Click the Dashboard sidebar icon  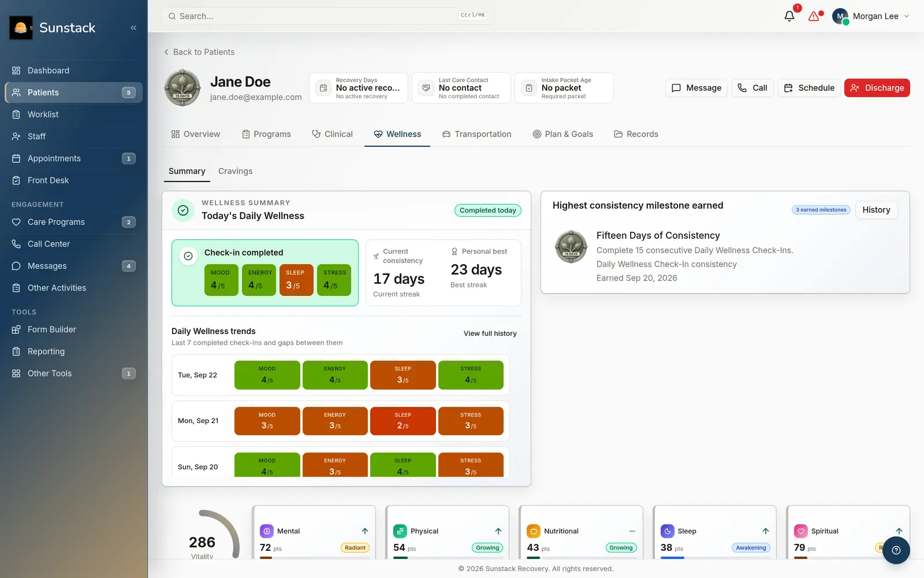pyautogui.click(x=16, y=71)
